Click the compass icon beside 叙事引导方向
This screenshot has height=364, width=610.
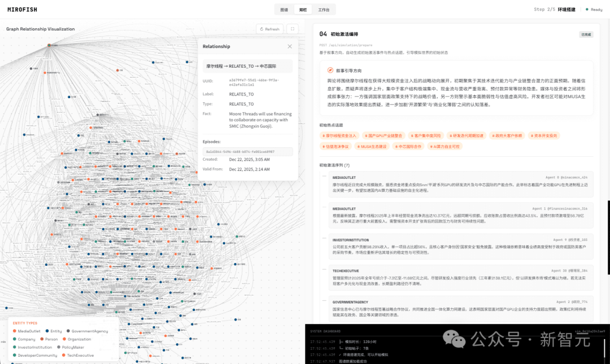tap(330, 71)
